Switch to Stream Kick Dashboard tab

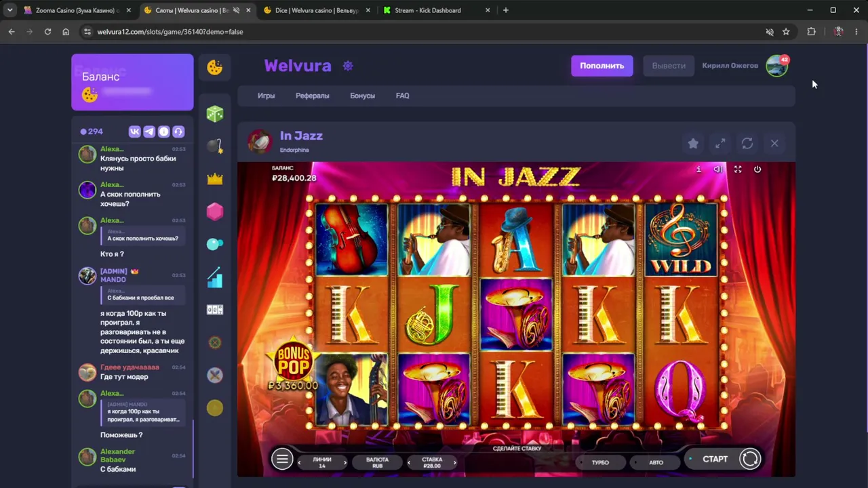(437, 10)
